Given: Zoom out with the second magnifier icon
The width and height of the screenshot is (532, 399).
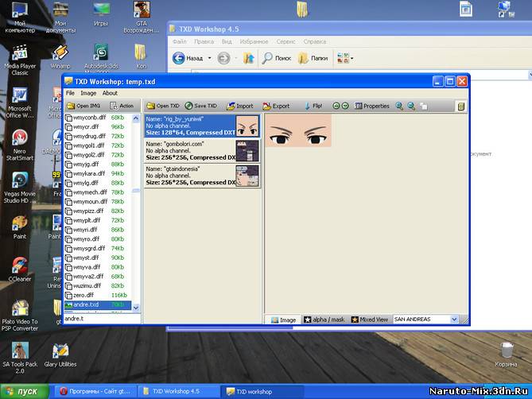Looking at the screenshot, I should pyautogui.click(x=411, y=106).
